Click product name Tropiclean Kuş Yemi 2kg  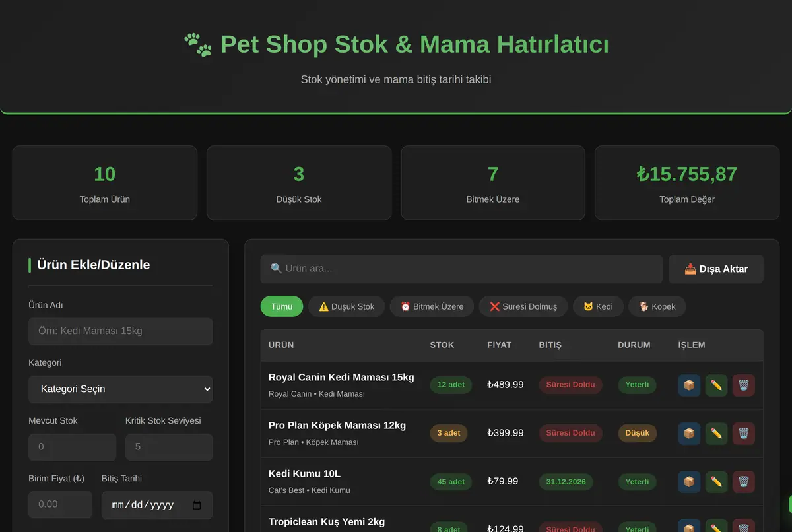[x=327, y=522]
